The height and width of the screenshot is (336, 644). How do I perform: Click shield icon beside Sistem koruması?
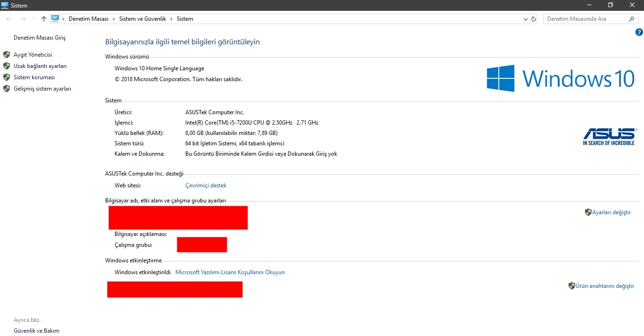point(7,77)
